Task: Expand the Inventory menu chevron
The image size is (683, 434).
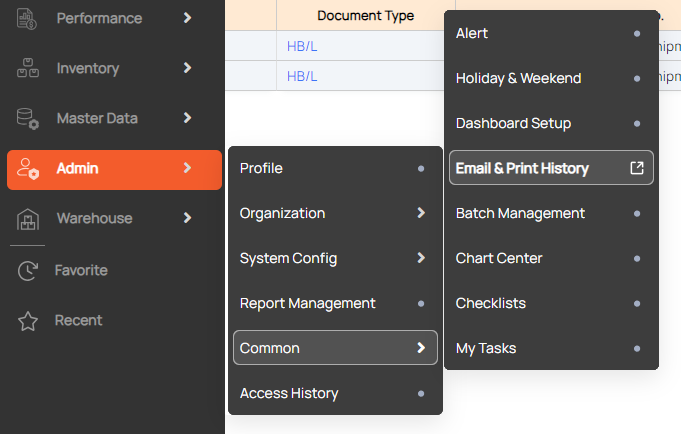Action: click(x=187, y=68)
